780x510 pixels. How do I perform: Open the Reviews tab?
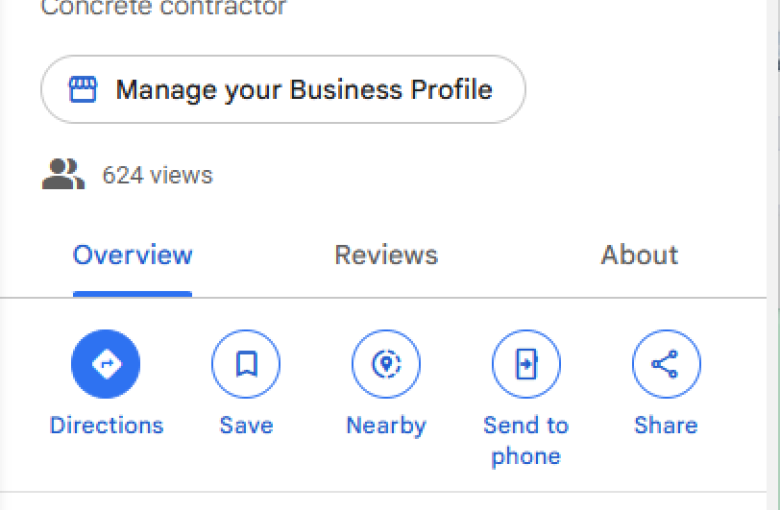coord(386,255)
